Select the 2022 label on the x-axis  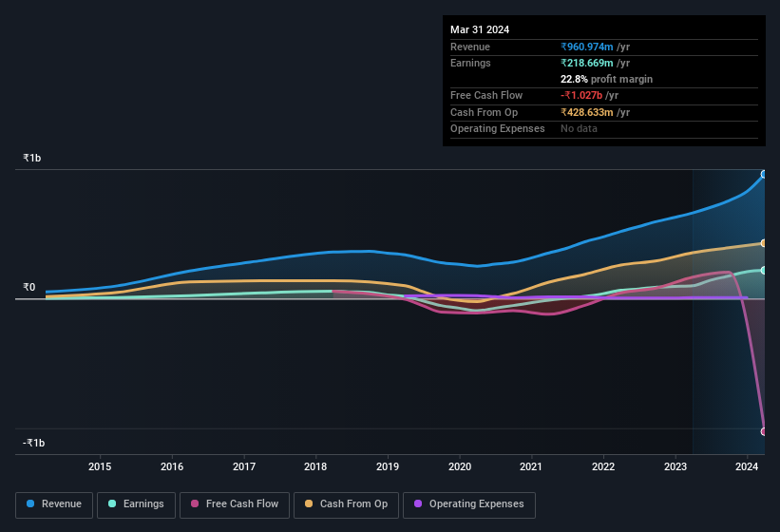click(603, 466)
